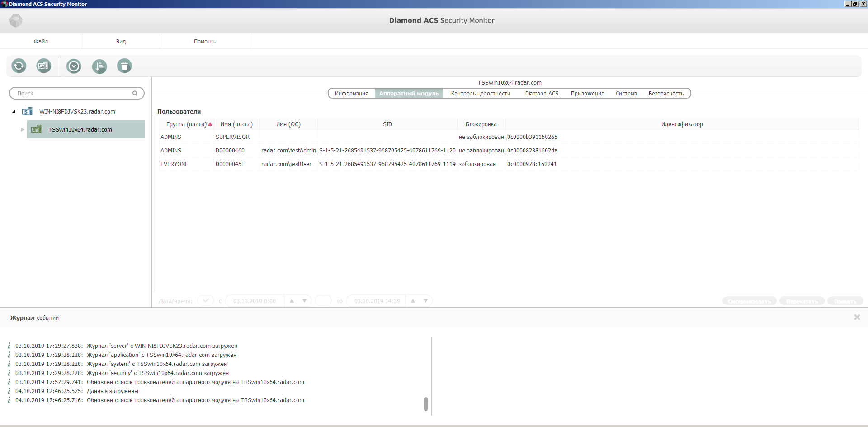Switch to the Приложение tab

[x=587, y=94]
